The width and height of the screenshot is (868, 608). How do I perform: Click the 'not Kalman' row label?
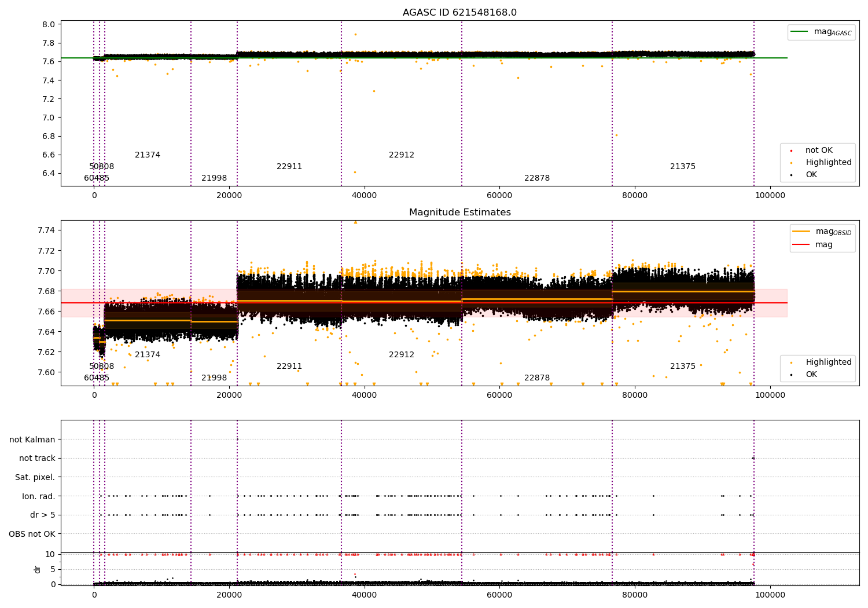point(32,439)
